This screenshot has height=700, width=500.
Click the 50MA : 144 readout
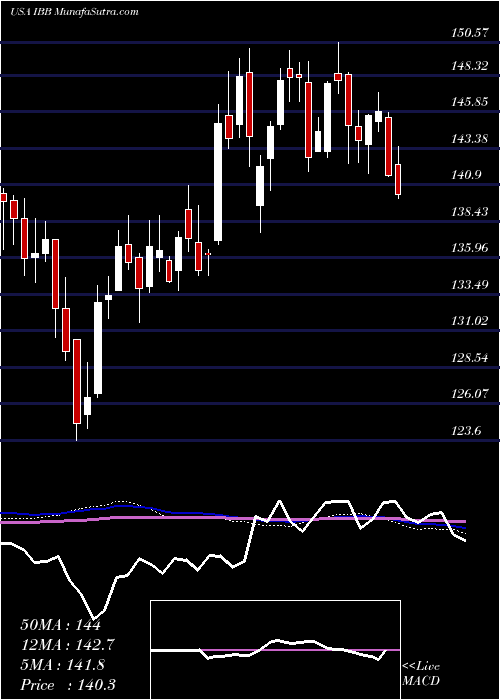60,625
